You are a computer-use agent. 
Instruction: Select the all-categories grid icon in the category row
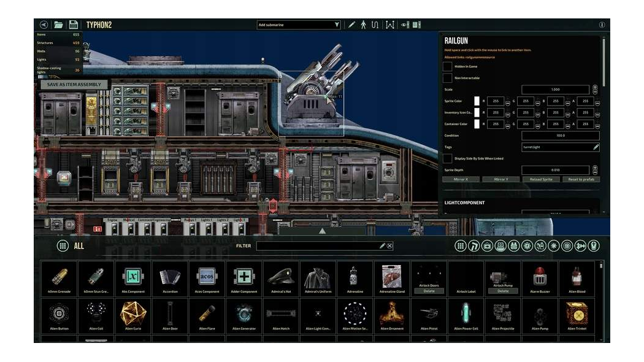point(461,245)
